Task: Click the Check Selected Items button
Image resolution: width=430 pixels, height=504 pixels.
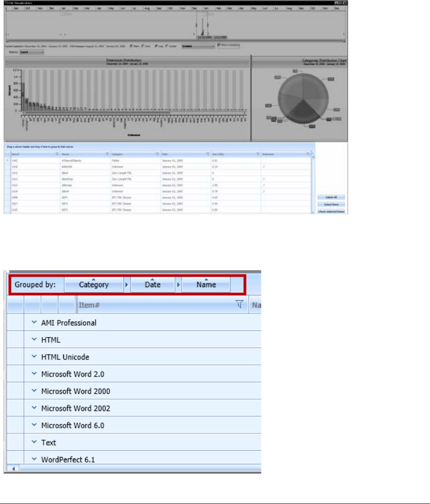Action: pyautogui.click(x=331, y=211)
